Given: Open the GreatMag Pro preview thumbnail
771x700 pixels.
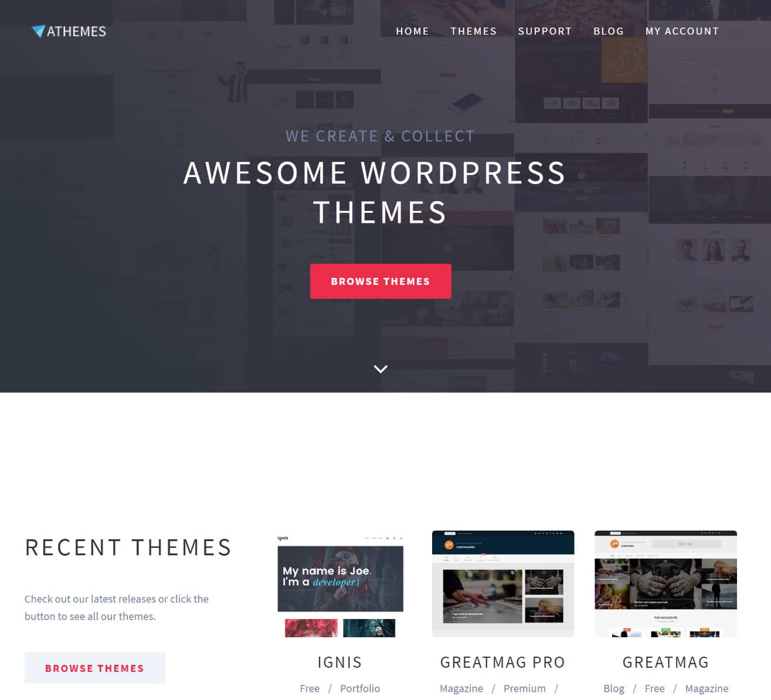Looking at the screenshot, I should click(x=502, y=584).
